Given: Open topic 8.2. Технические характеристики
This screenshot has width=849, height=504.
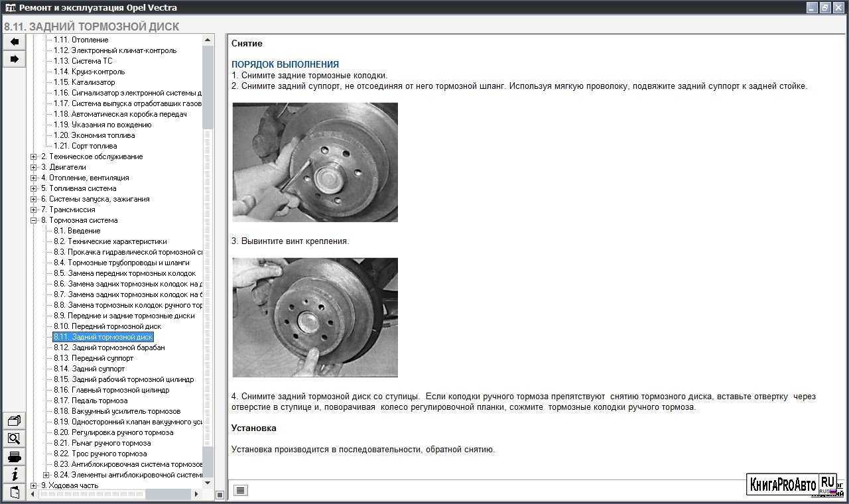Looking at the screenshot, I should (x=111, y=241).
